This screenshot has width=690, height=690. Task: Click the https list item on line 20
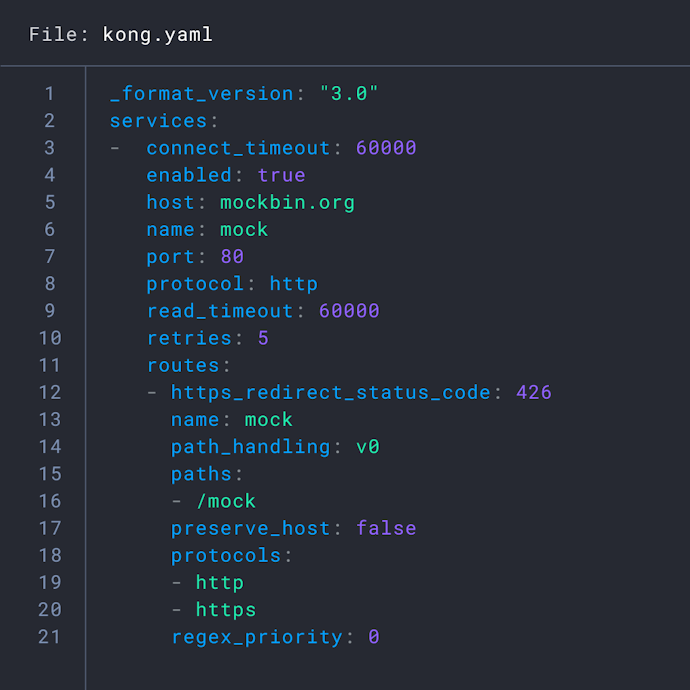225,608
